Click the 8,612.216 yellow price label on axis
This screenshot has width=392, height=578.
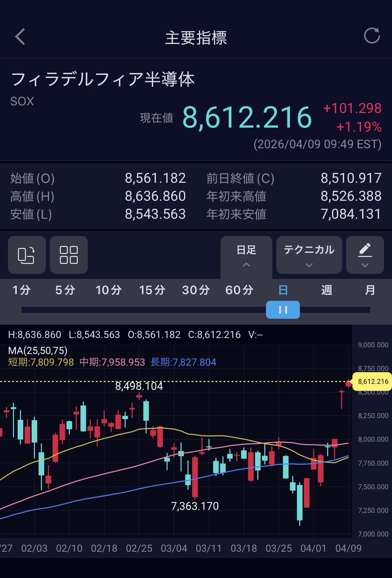[x=372, y=381]
